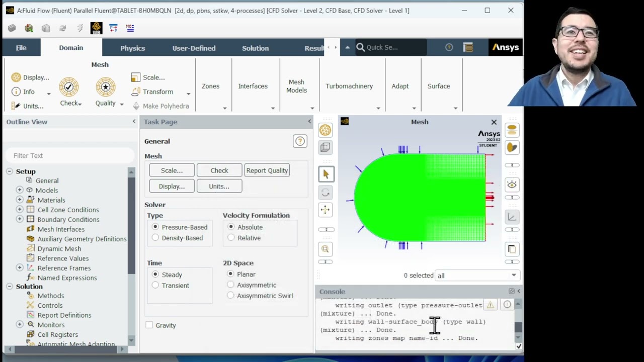644x362 pixels.
Task: Open the Quality dropdown arrow
Action: click(122, 104)
